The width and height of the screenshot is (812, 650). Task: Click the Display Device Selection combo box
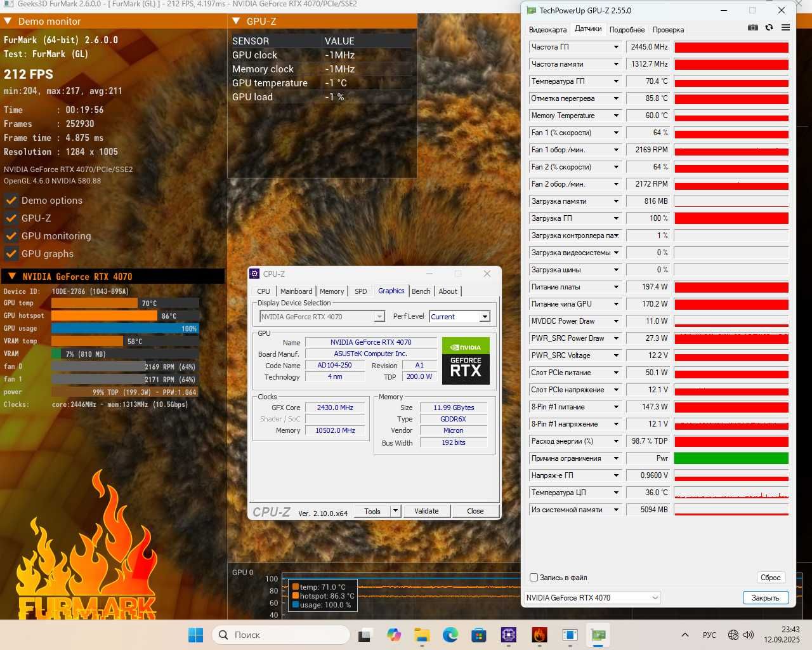pyautogui.click(x=322, y=316)
